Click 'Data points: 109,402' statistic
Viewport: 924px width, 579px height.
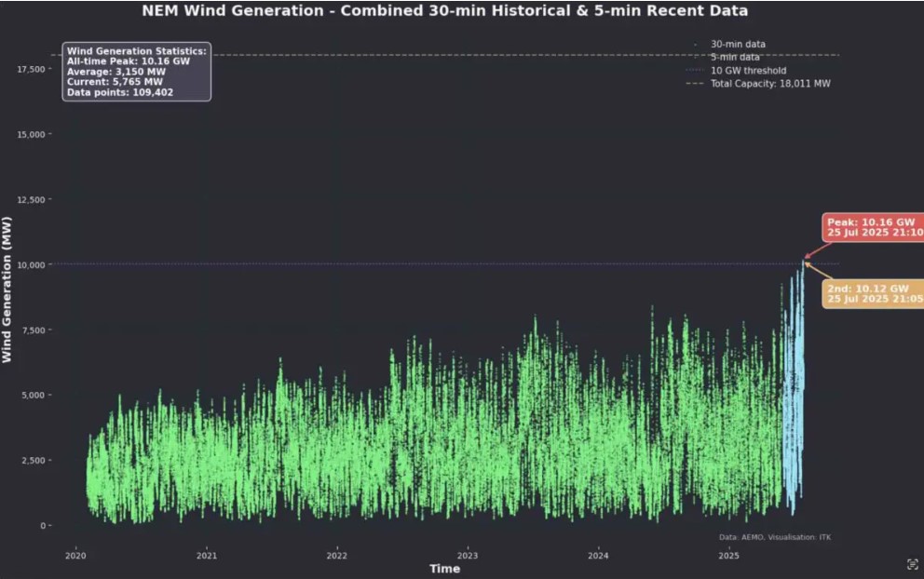pos(120,92)
